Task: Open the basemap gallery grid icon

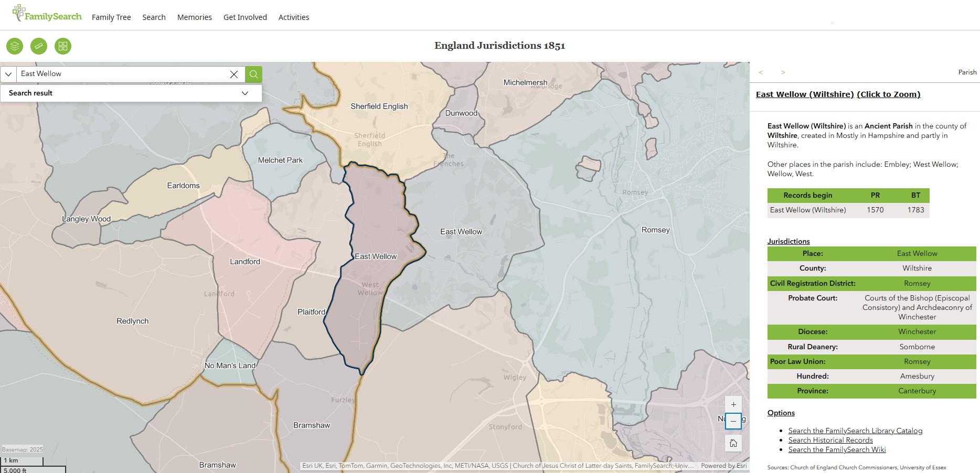Action: tap(63, 46)
